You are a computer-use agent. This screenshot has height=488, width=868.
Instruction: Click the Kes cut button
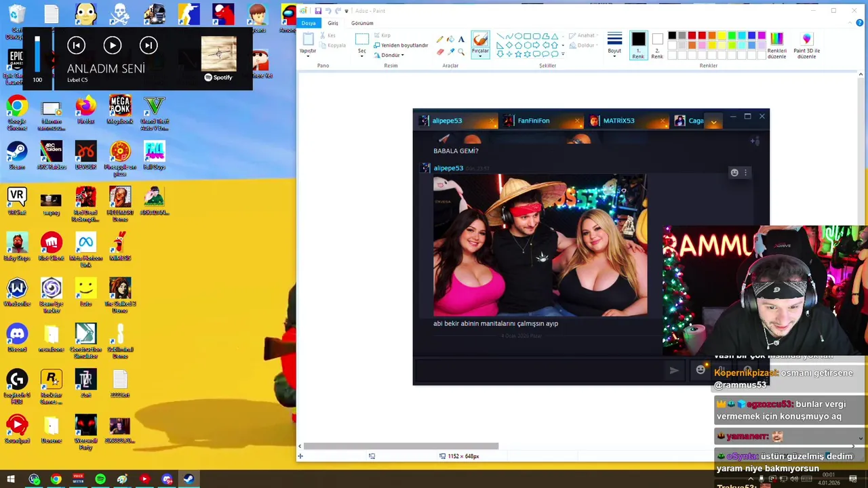[x=328, y=35]
